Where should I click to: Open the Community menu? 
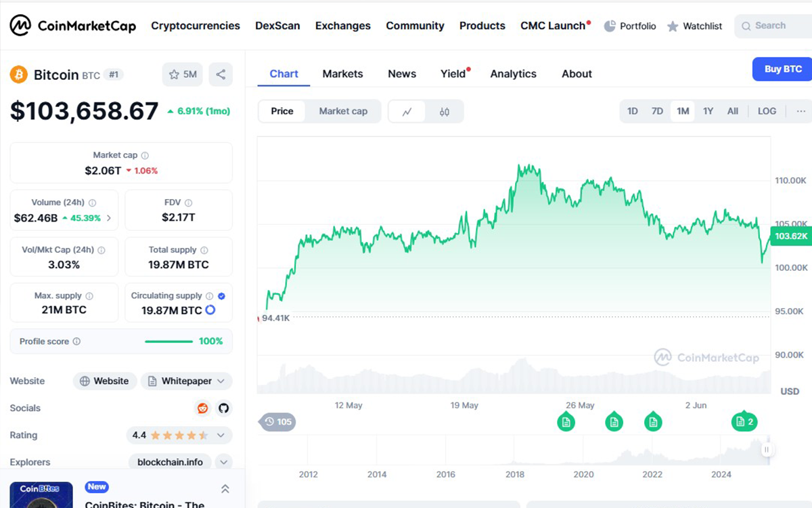415,26
